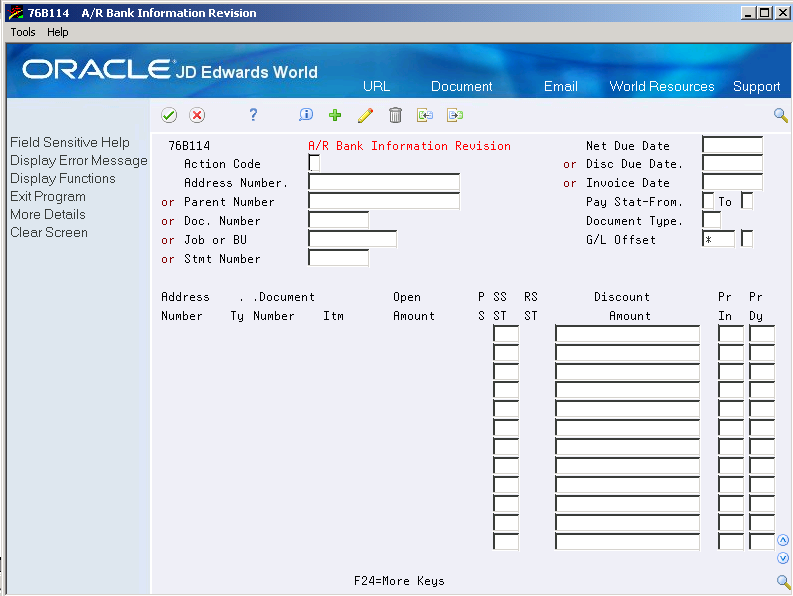This screenshot has width=793, height=596.
Task: Click the scroll down arrow icon
Action: pyautogui.click(x=783, y=558)
